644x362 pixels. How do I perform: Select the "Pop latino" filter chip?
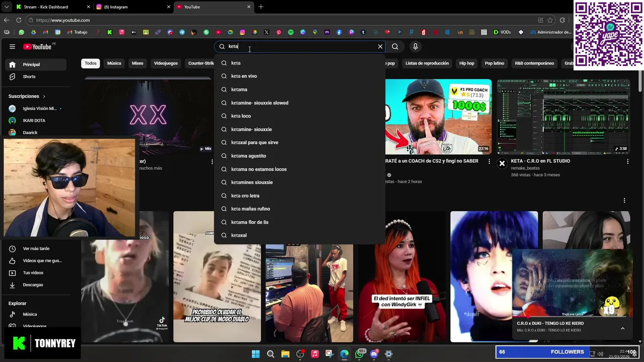coord(494,63)
